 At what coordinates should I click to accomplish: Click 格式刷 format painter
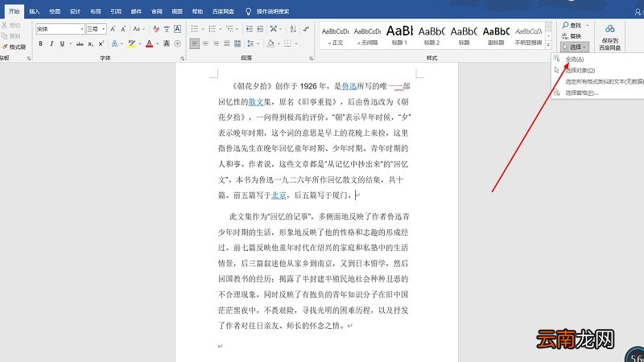14,47
